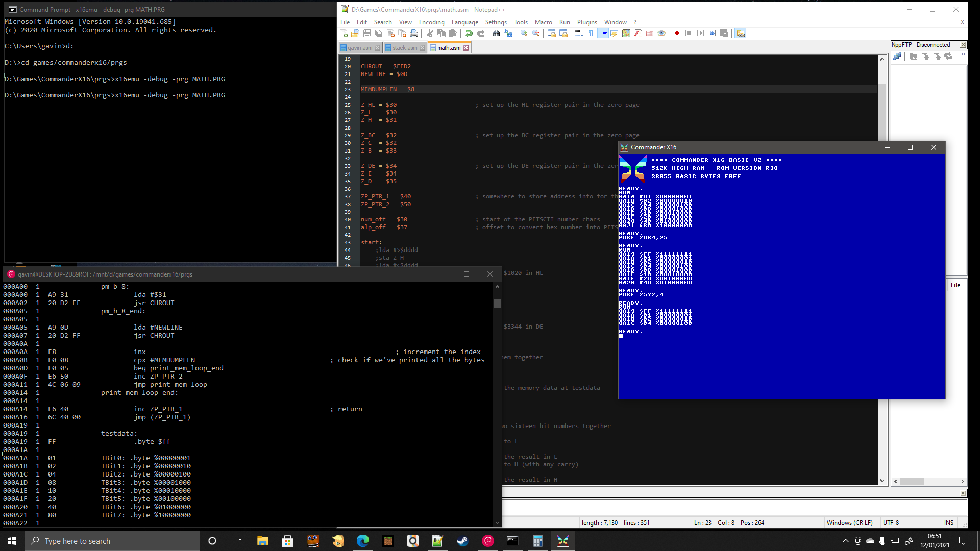
Task: Run macro multiple times icon
Action: 713,33
